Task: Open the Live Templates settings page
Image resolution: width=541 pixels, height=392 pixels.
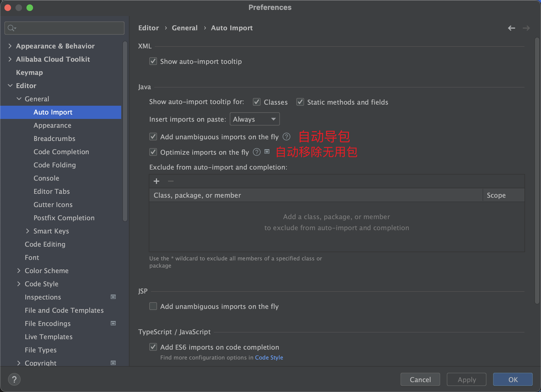Action: point(48,337)
